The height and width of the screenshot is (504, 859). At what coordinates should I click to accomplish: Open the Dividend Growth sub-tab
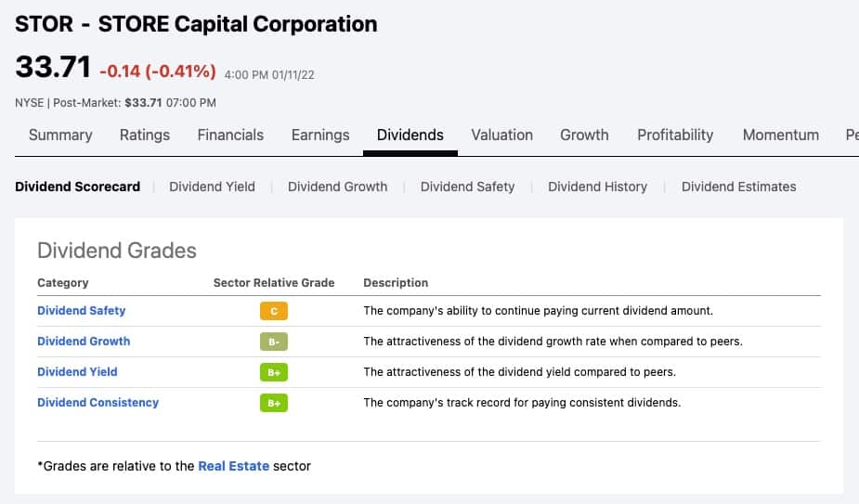337,187
